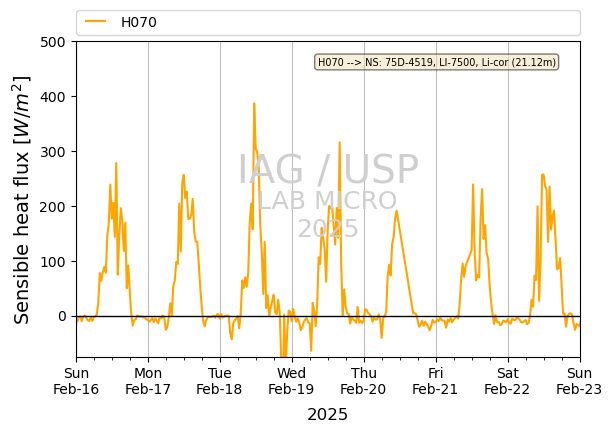Click the Sensible heat flux axis title
613x433 pixels.
[22, 200]
